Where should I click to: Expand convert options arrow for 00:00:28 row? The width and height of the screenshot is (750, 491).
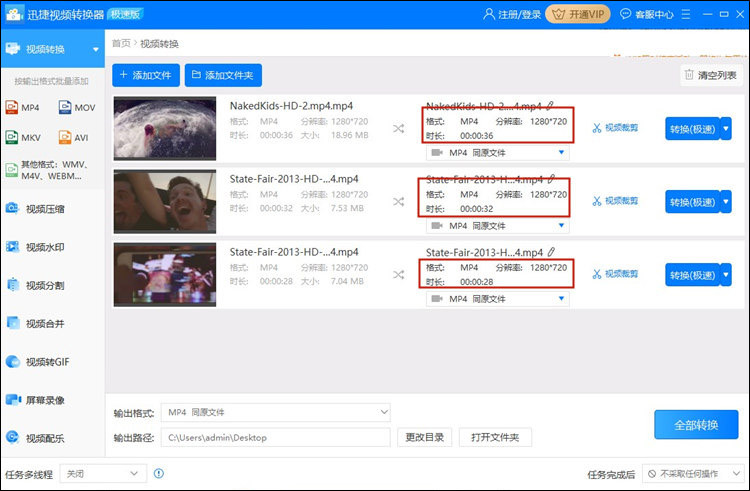[x=726, y=275]
